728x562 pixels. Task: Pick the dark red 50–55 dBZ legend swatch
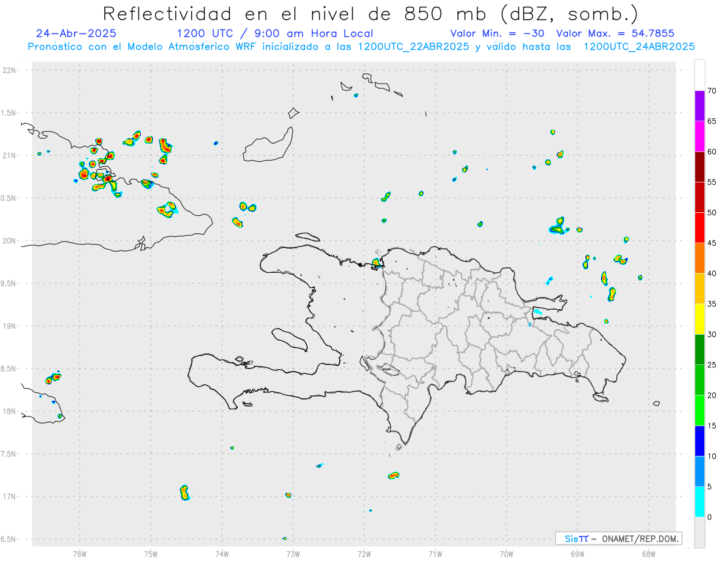coord(699,198)
